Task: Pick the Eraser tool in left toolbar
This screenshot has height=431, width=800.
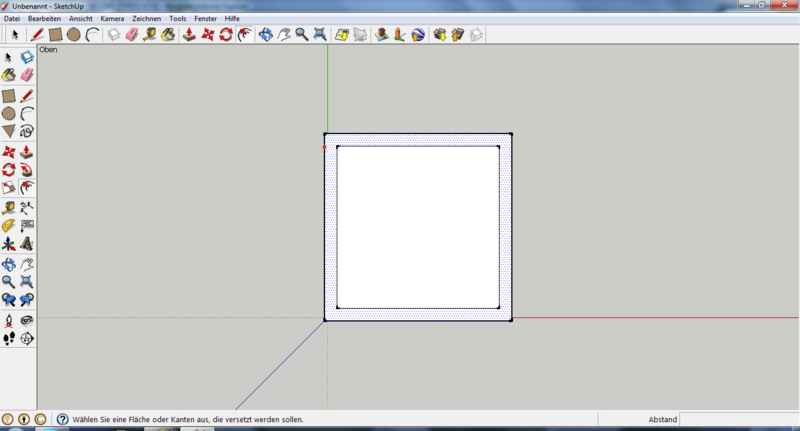Action: point(27,75)
